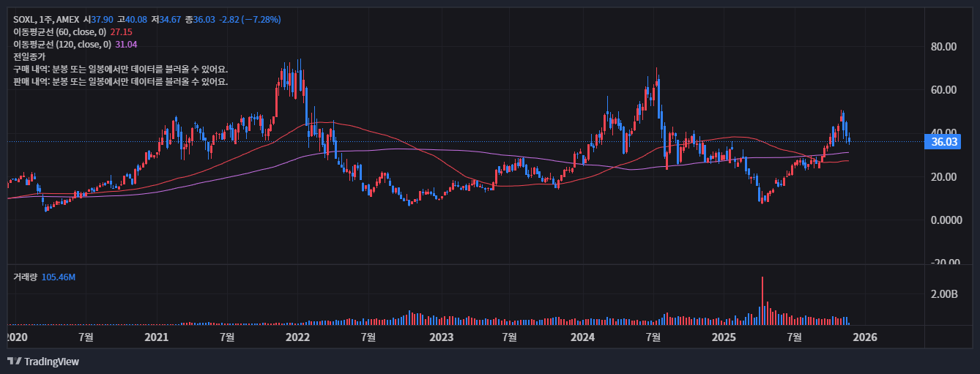Viewport: 980px width, 374px height.
Task: Click the 2021 label on time axis
Action: 156,337
